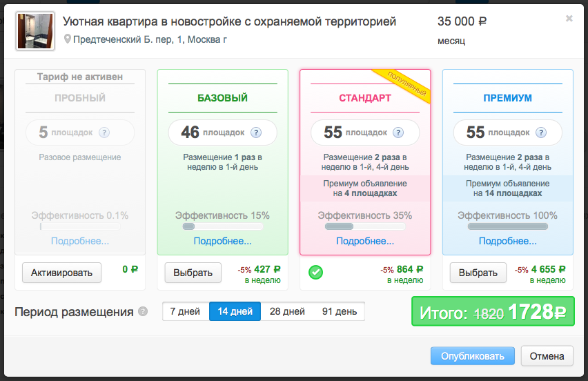
Task: Open help icon in the Премиум card
Action: tap(541, 133)
